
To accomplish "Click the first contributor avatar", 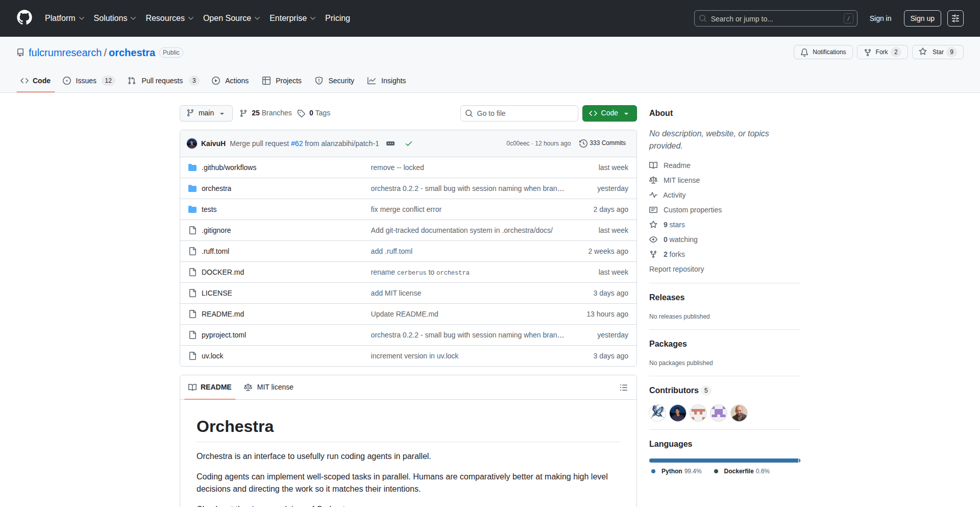I will pos(657,413).
